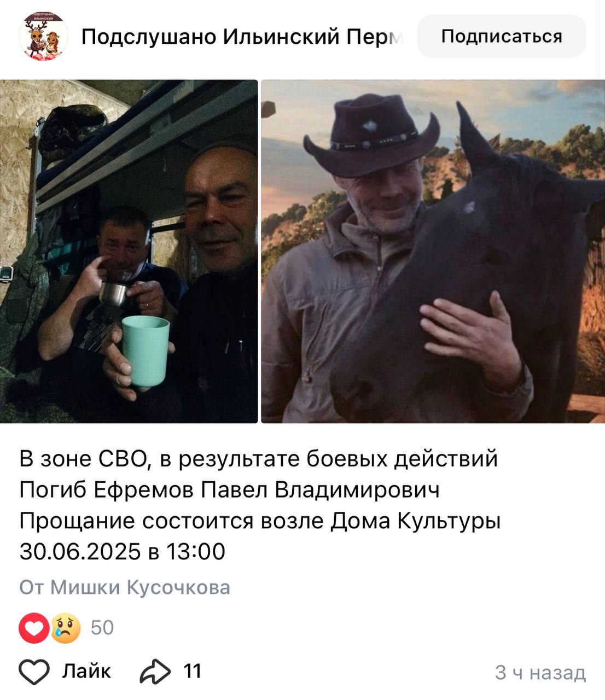Click the Прощание состоится возле Дома Культуры line
Image resolution: width=605 pixels, height=700 pixels.
point(260,521)
